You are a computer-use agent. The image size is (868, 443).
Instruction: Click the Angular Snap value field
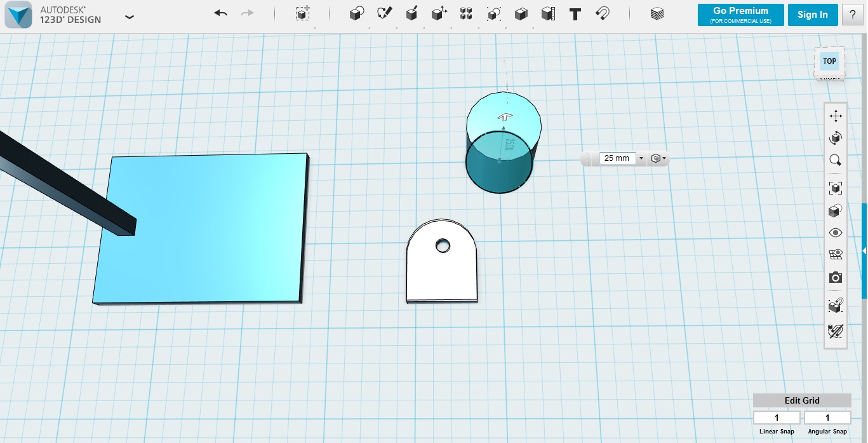pos(827,418)
